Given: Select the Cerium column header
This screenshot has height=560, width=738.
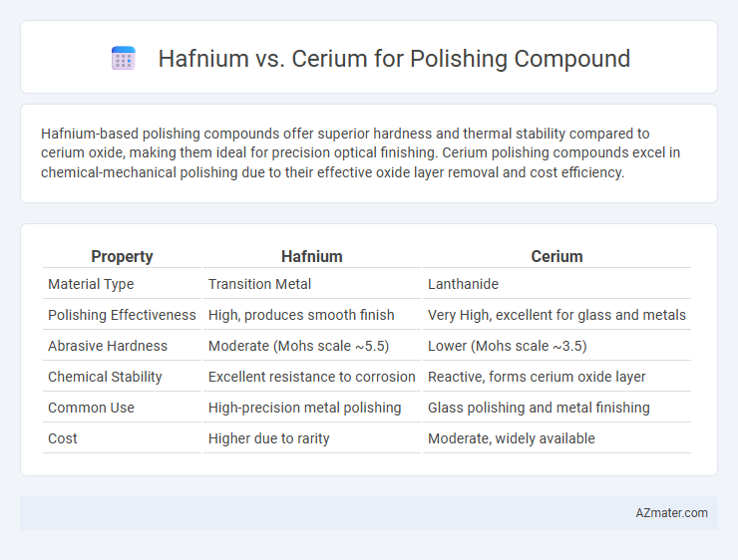Looking at the screenshot, I should (556, 257).
